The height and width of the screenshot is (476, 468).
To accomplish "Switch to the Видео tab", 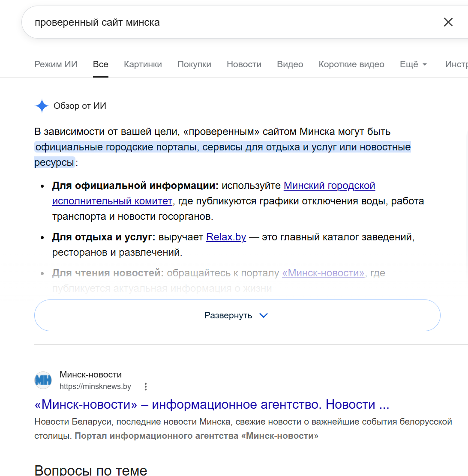I will (x=290, y=64).
